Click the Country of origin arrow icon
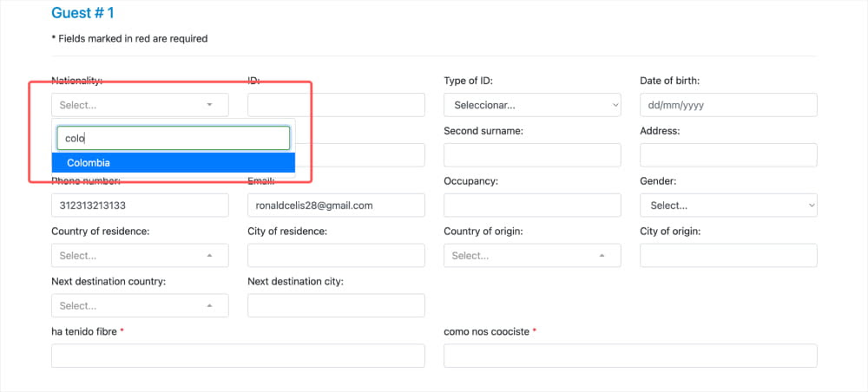The height and width of the screenshot is (392, 868). pyautogui.click(x=602, y=256)
